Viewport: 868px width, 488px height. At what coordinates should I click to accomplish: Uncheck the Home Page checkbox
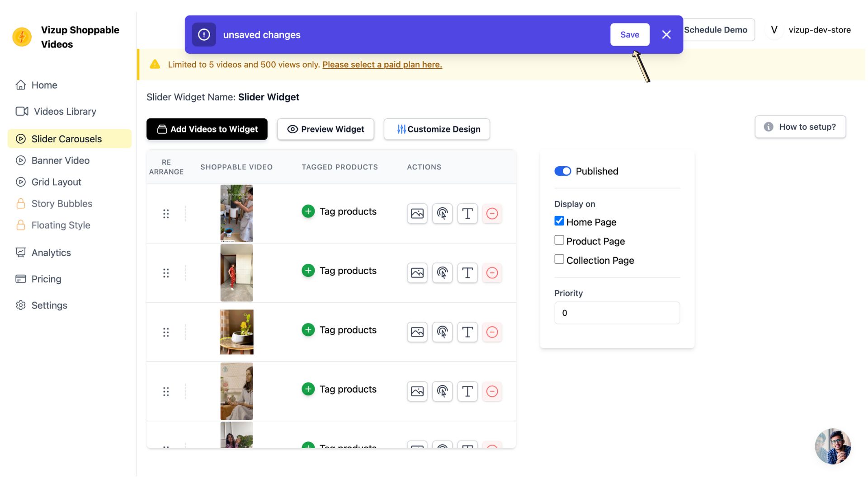click(559, 221)
